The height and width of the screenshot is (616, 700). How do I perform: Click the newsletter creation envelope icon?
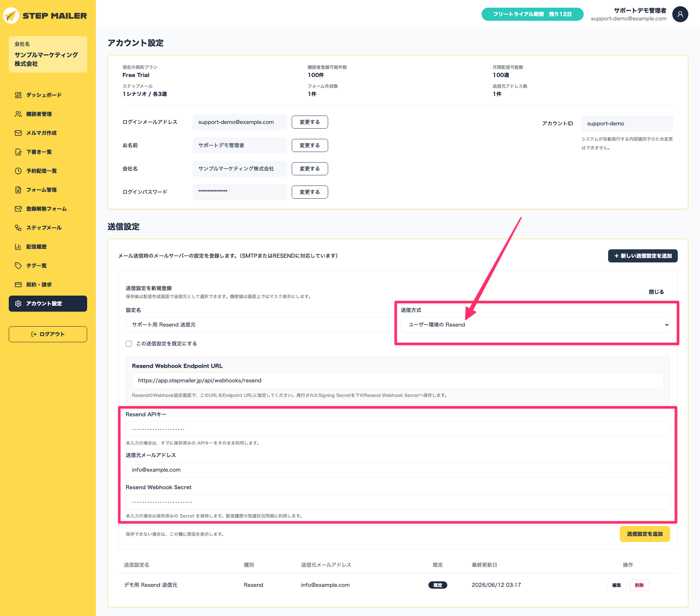coord(18,133)
